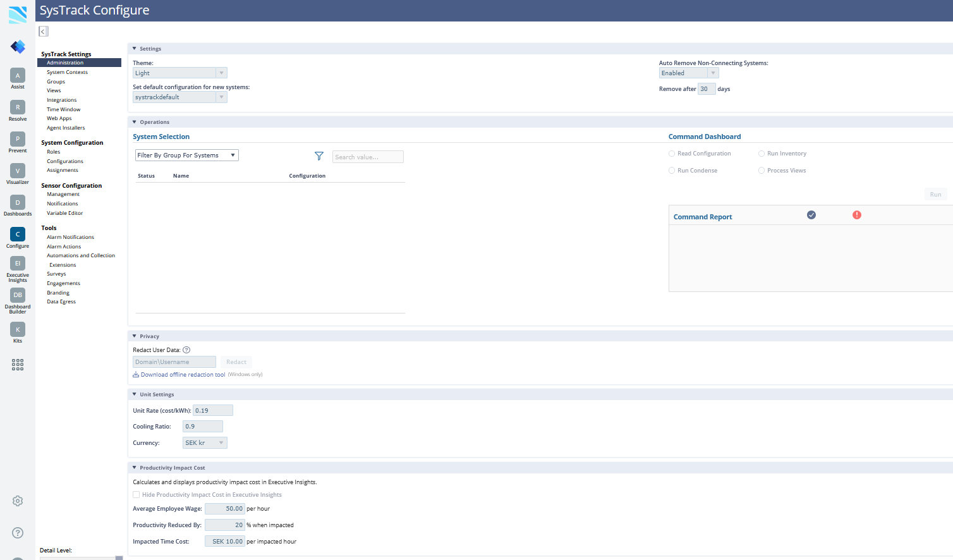Select the Run Inventory radio button
This screenshot has width=953, height=560.
tap(762, 154)
